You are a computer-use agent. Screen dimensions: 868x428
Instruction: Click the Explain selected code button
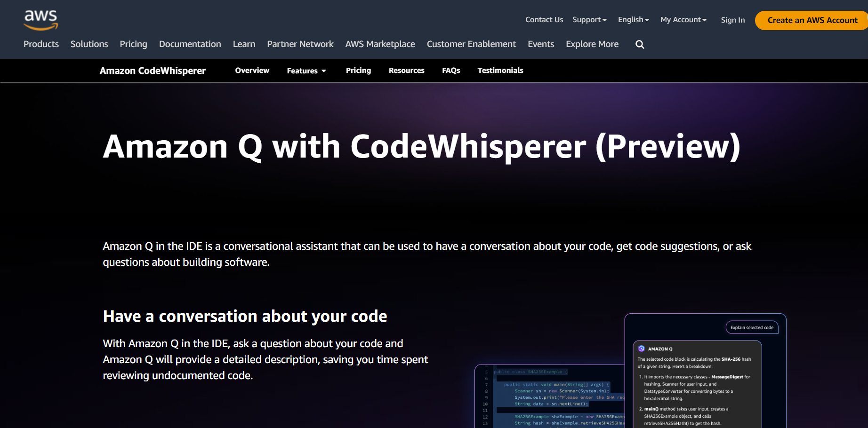(752, 327)
